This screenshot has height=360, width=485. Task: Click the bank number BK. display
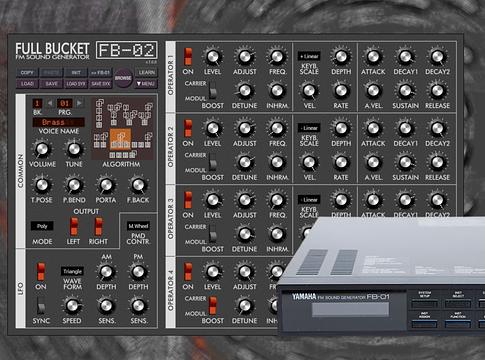37,103
